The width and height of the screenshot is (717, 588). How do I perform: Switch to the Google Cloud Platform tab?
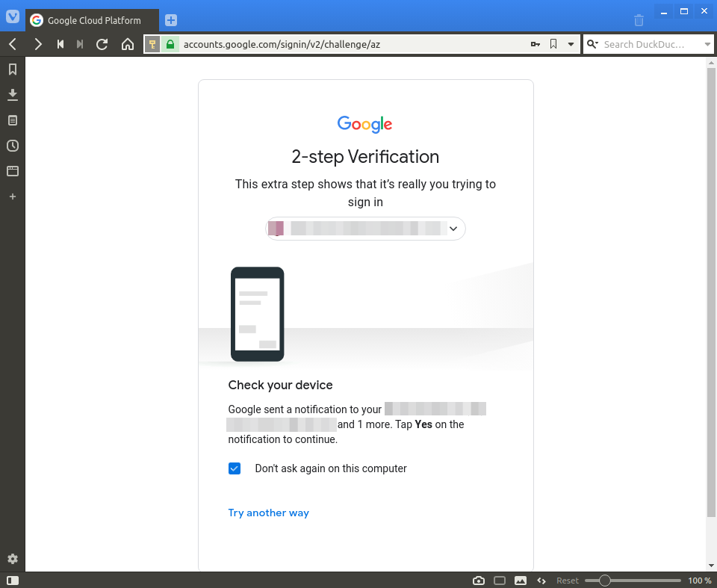[92, 20]
